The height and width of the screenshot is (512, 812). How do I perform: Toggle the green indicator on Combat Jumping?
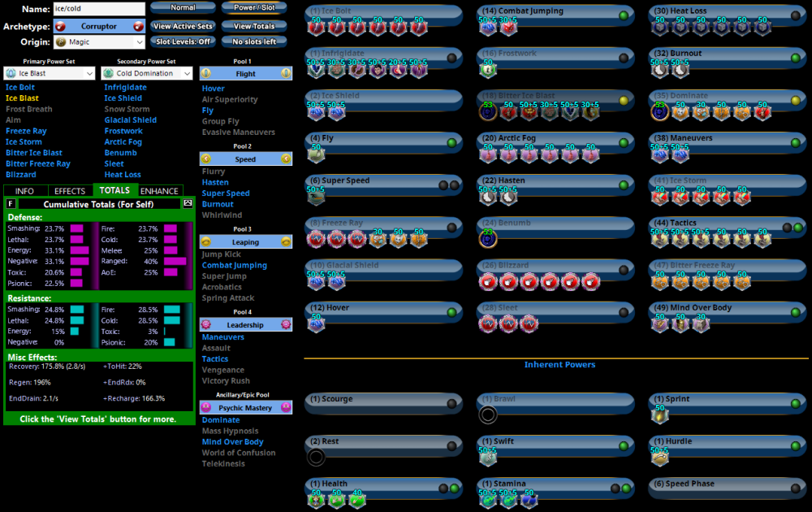point(623,15)
